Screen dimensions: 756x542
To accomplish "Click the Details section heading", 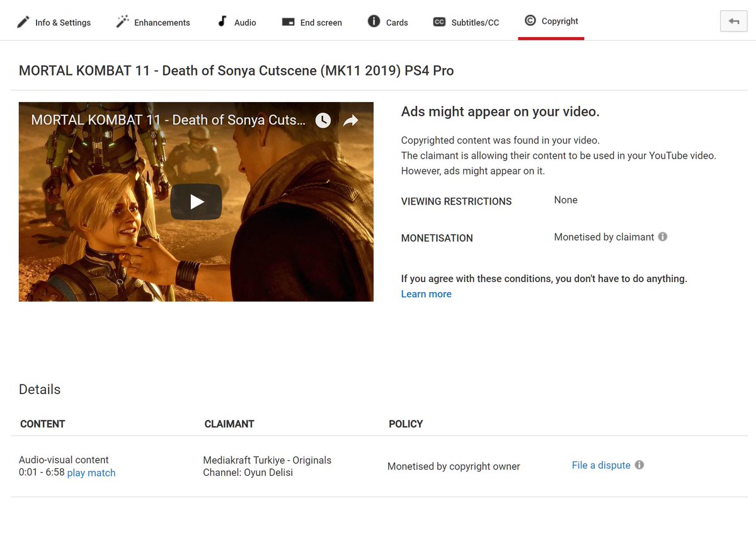I will [x=40, y=390].
